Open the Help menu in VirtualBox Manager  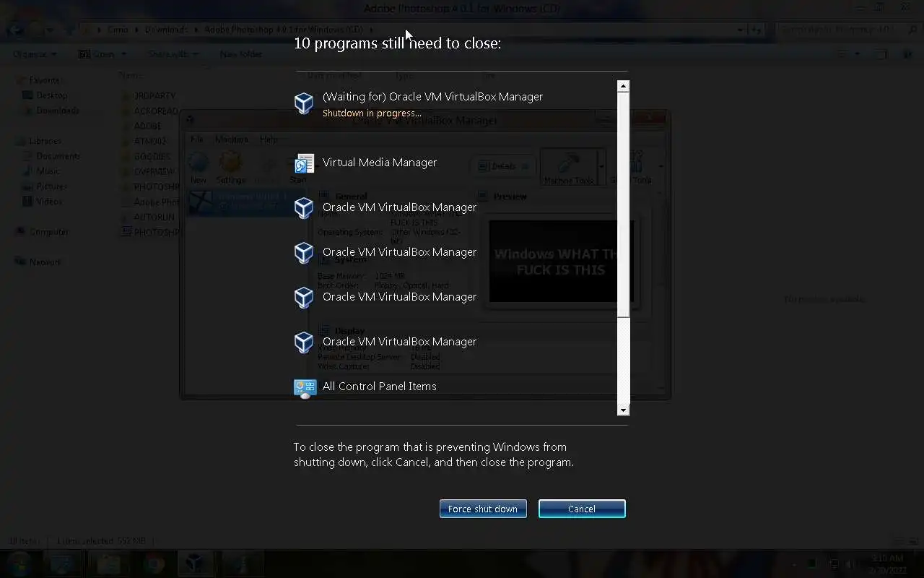click(x=269, y=139)
